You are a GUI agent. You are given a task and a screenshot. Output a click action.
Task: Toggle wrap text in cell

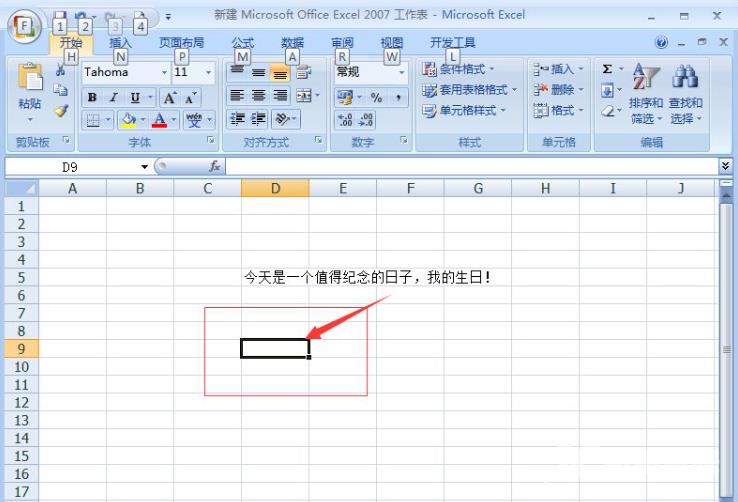tap(304, 72)
